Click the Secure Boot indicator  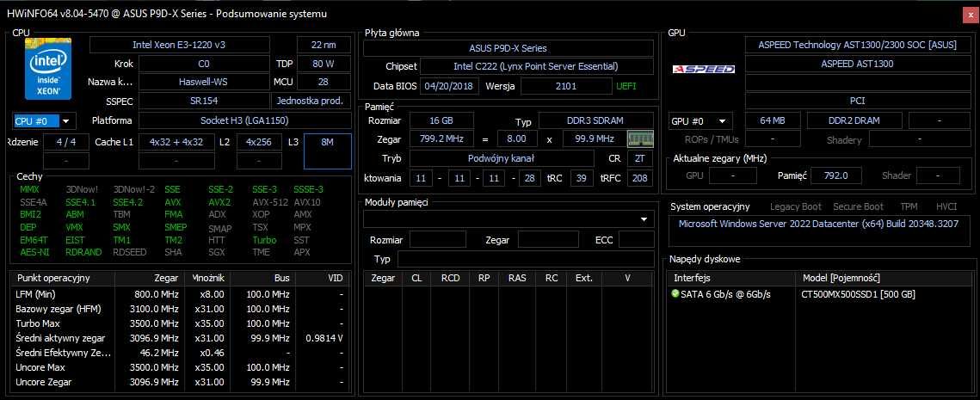click(x=858, y=206)
